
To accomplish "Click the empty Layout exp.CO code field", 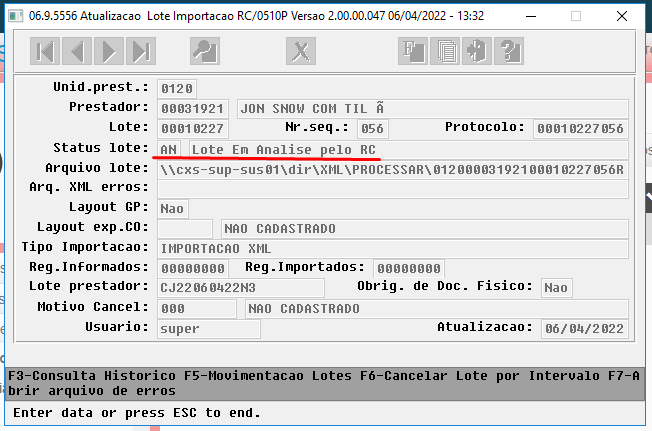I will coord(185,229).
